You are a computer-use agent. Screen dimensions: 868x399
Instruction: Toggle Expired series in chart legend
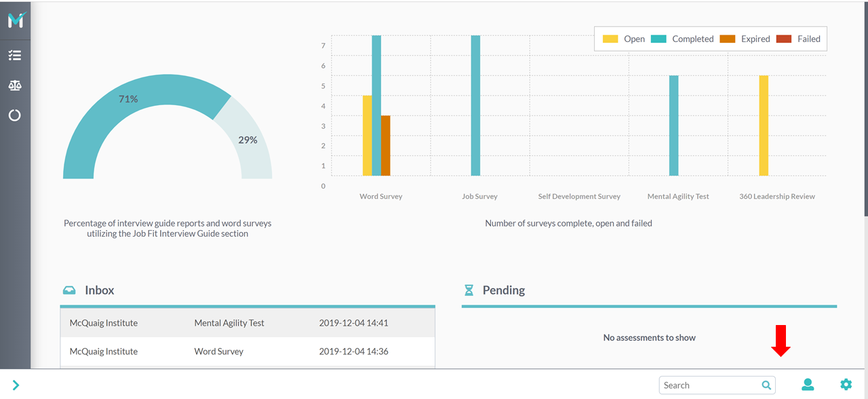745,39
